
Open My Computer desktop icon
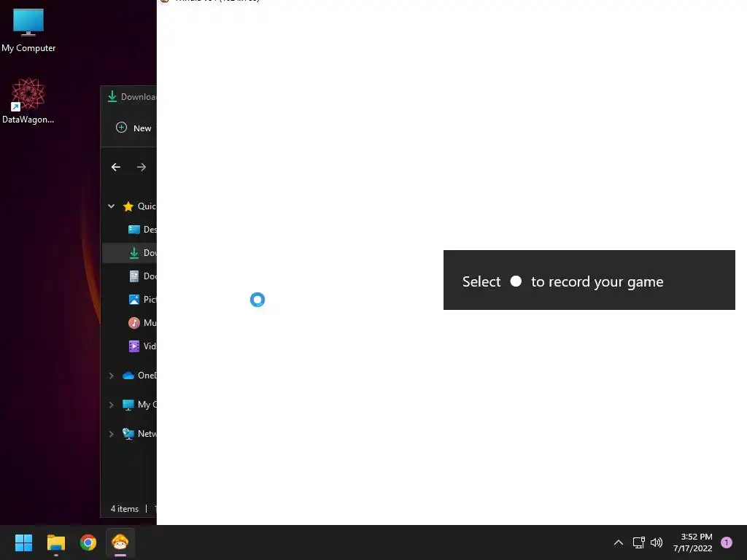tap(28, 31)
